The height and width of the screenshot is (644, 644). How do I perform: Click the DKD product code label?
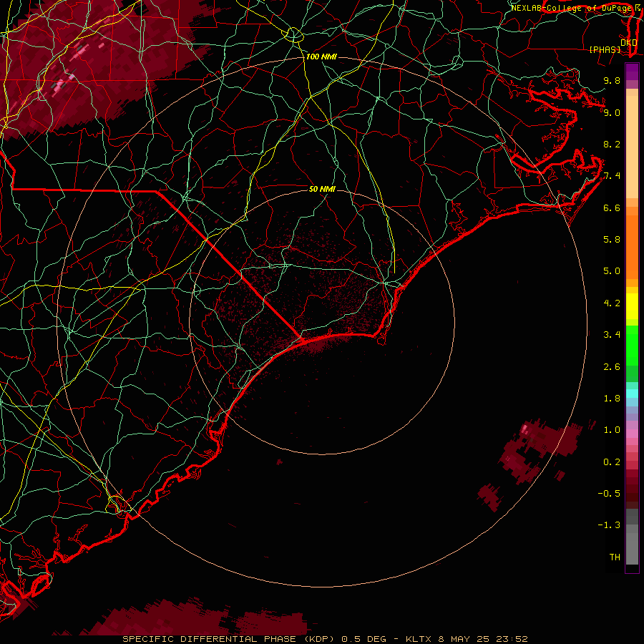tap(628, 43)
